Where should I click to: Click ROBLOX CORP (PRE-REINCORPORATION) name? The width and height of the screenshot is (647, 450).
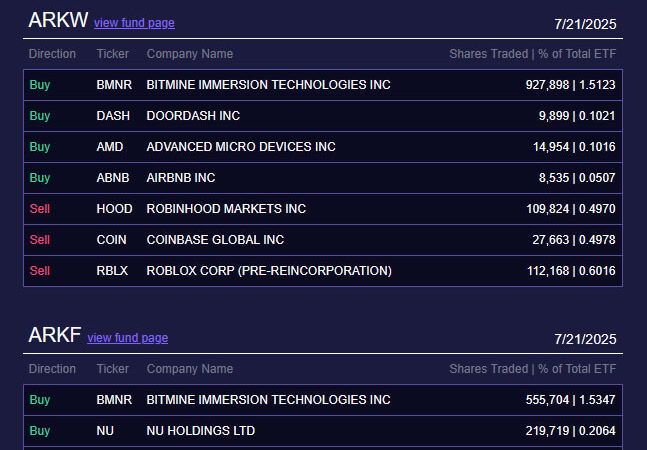(269, 271)
